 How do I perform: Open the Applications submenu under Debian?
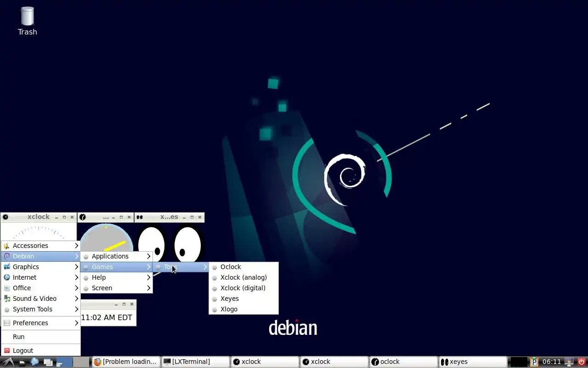click(117, 256)
